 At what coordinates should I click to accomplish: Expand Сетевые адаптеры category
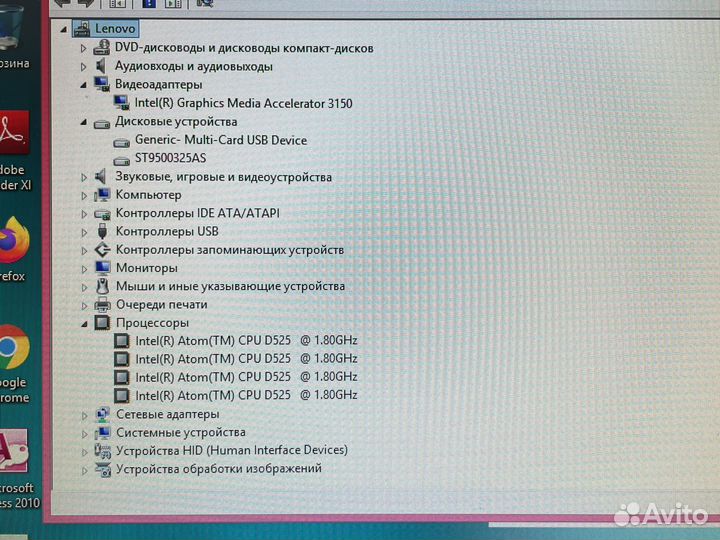coord(84,416)
